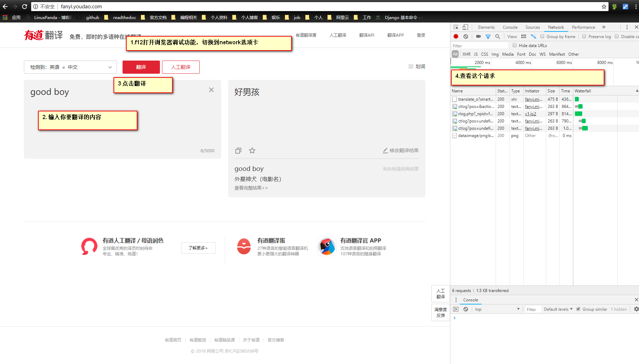Click the network timeline overview at 2000 ms
639x364 pixels.
click(x=482, y=63)
